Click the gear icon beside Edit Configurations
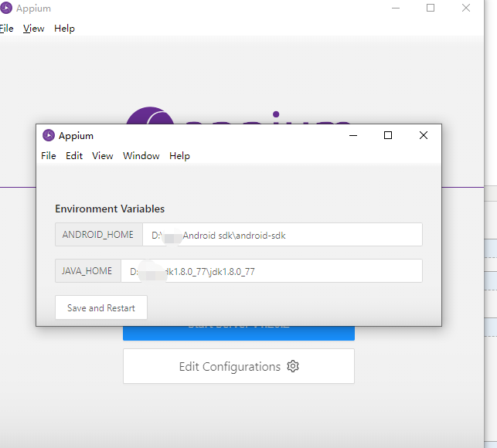 point(293,366)
